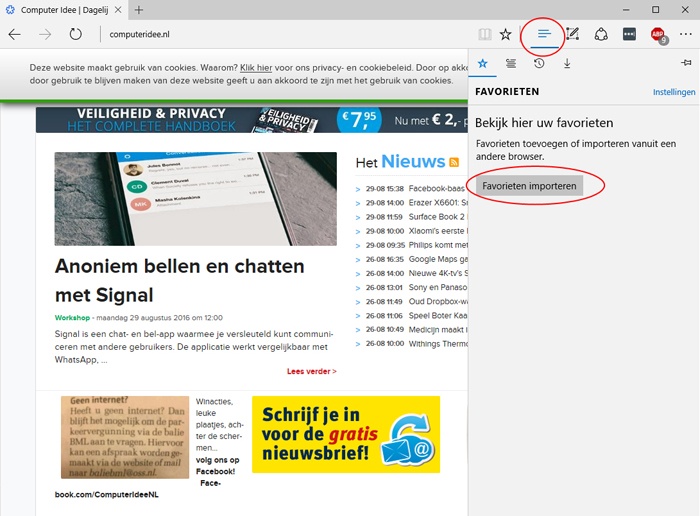Image resolution: width=700 pixels, height=516 pixels.
Task: Open the dark extension icon in toolbar
Action: point(629,34)
